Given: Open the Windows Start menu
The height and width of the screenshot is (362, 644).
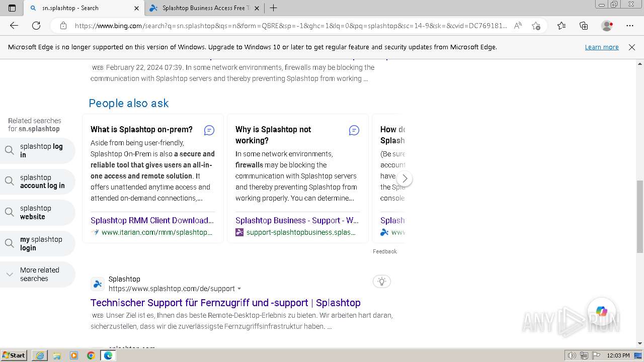Looking at the screenshot, I should [14, 355].
